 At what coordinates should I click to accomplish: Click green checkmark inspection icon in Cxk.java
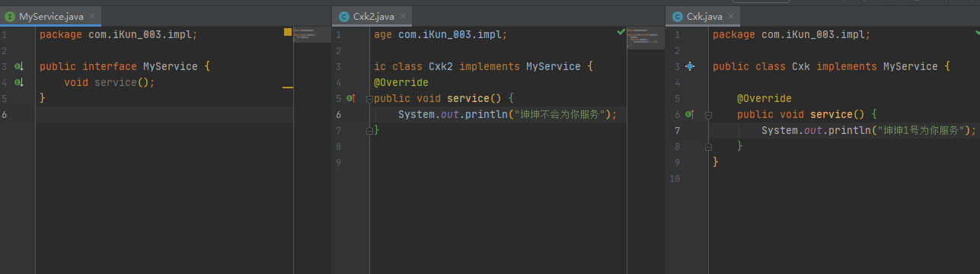(x=977, y=32)
